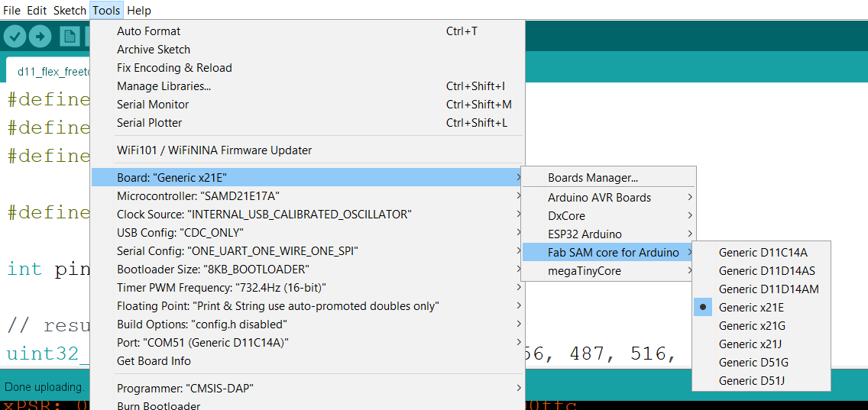Image resolution: width=868 pixels, height=410 pixels.
Task: Open the Edit menu
Action: click(x=37, y=10)
